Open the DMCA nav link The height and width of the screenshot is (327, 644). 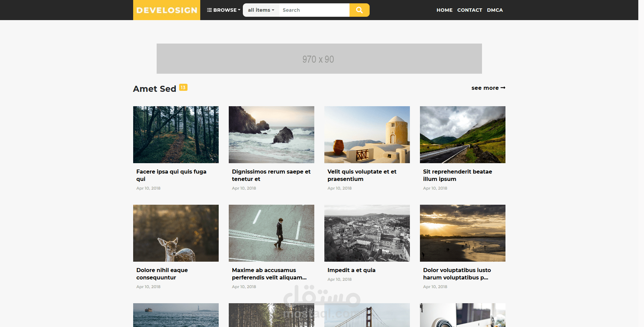495,10
